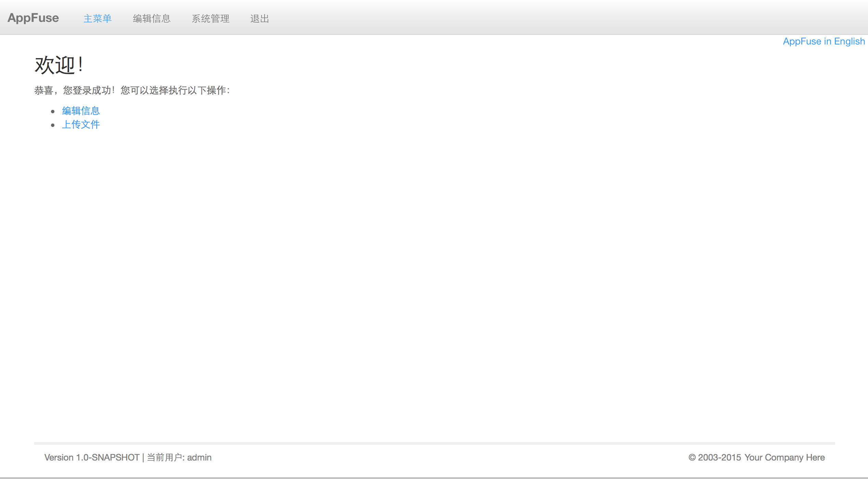The width and height of the screenshot is (868, 479).
Task: Click 退出 to log out
Action: click(259, 18)
